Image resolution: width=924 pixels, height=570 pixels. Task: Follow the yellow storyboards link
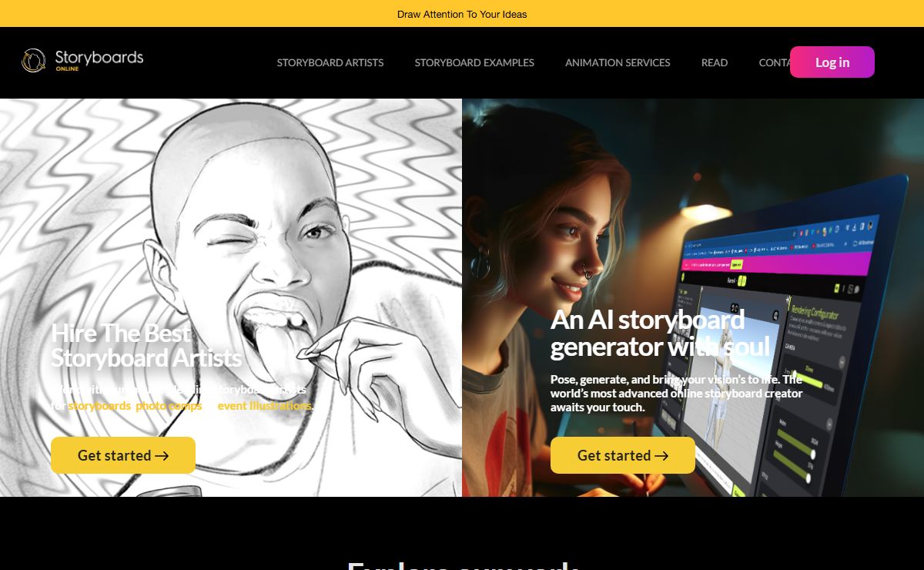point(99,406)
